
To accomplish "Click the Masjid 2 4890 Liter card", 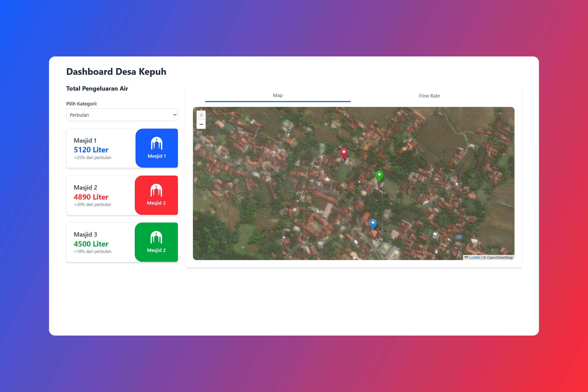I will click(100, 195).
